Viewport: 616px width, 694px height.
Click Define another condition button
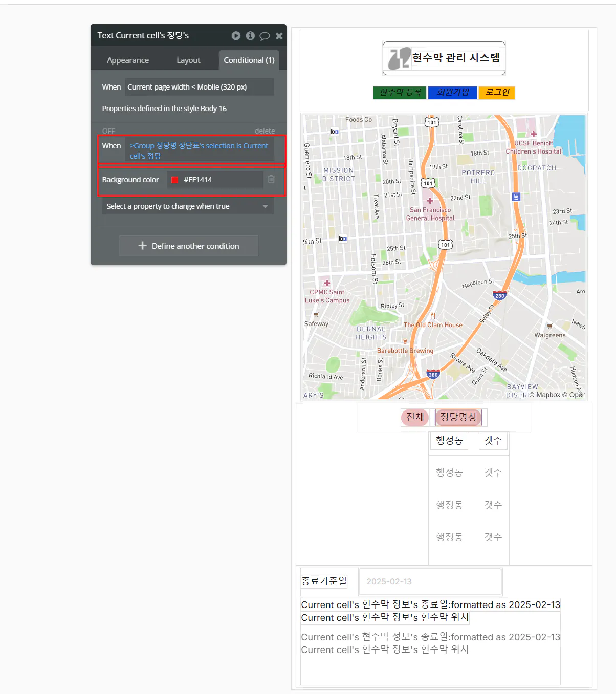coord(188,246)
